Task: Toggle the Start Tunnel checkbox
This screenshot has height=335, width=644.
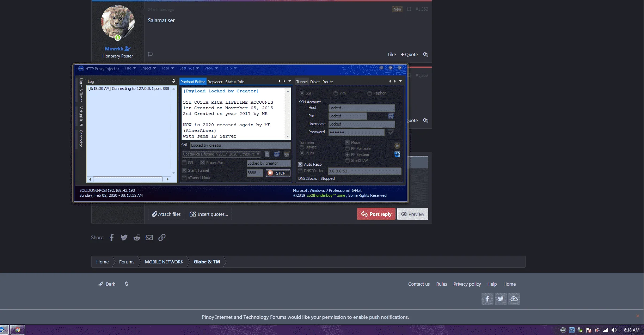Action: [184, 170]
